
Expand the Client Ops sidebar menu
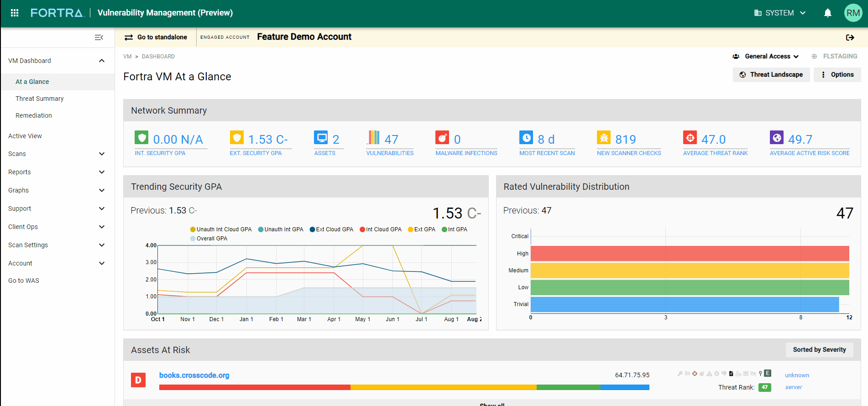(x=102, y=227)
